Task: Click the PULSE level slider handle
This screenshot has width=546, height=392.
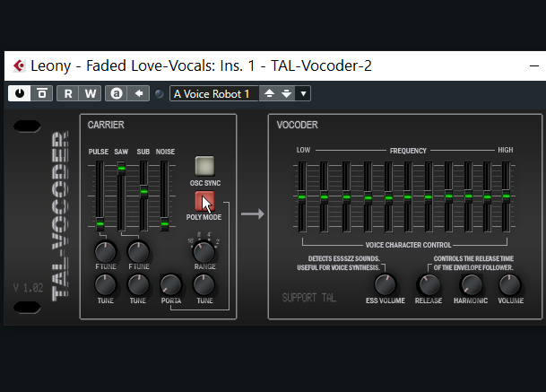Action: (100, 223)
